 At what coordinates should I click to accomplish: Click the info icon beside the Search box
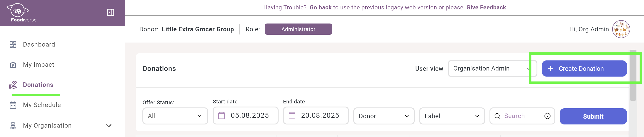[547, 116]
